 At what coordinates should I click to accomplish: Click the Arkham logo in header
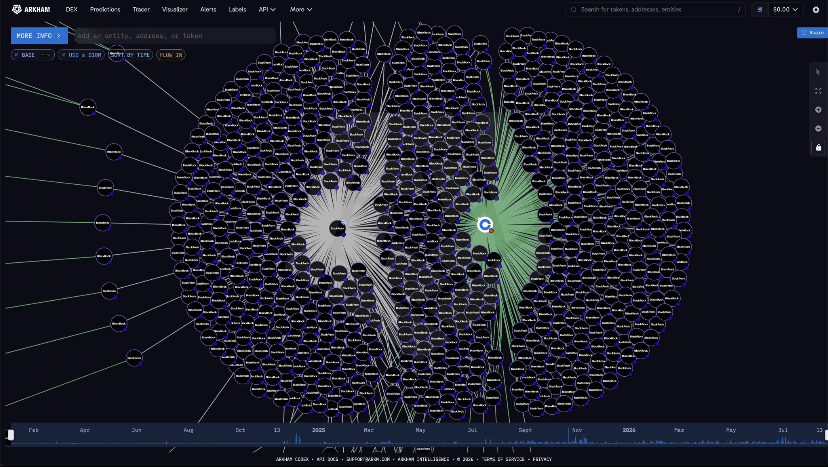(x=31, y=10)
